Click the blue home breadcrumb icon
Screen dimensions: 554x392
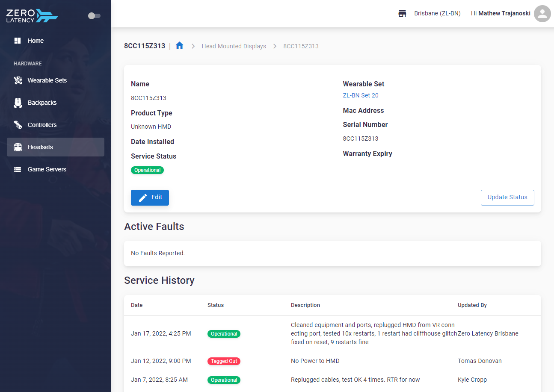coord(179,45)
